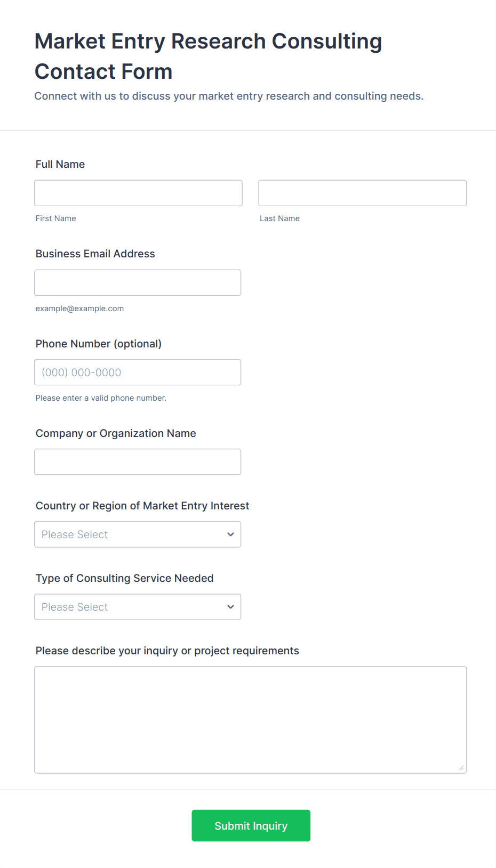Viewport: 496px width, 868px height.
Task: Click the Company or Organization Name field
Action: [x=138, y=462]
